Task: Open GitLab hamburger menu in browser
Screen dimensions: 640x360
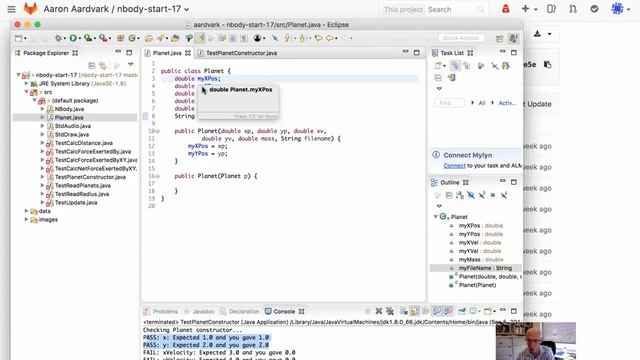Action: (x=11, y=9)
